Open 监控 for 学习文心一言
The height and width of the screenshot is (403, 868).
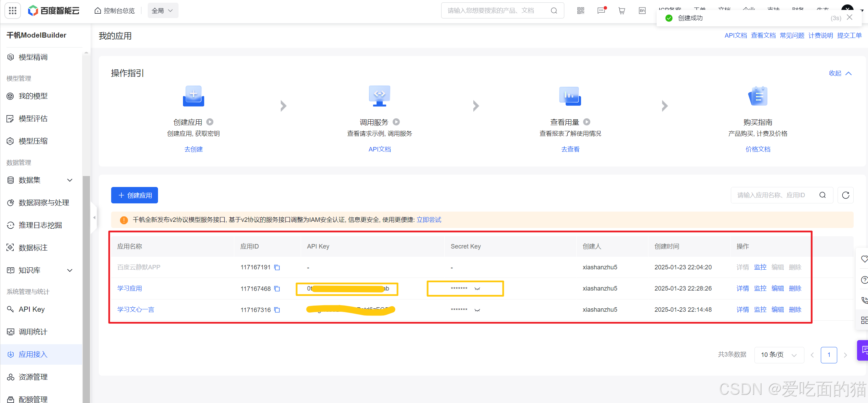click(x=760, y=310)
